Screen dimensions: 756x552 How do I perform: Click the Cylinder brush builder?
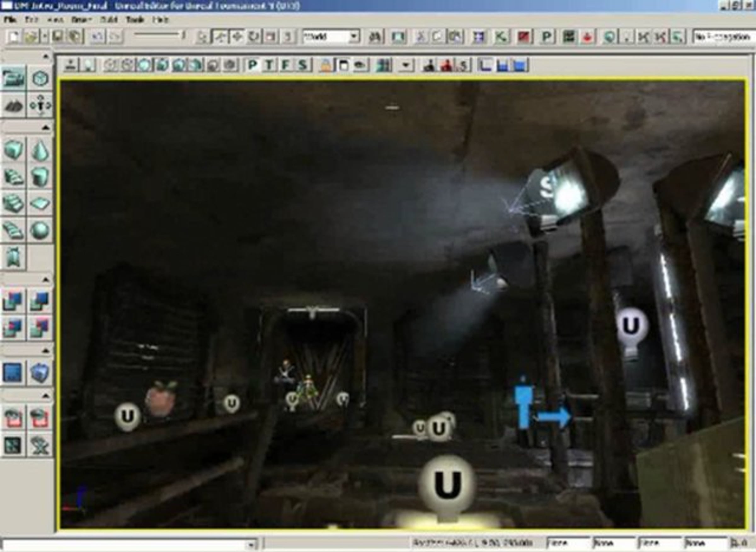(40, 177)
